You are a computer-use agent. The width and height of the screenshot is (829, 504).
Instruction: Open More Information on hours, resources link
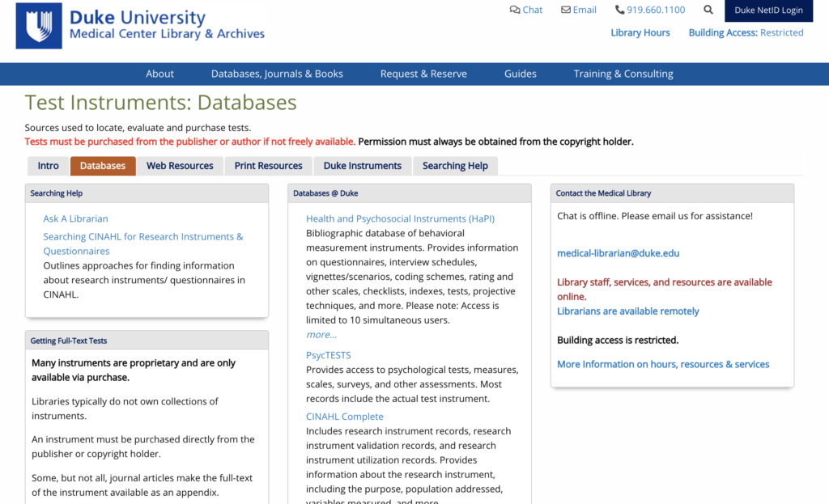click(x=663, y=364)
